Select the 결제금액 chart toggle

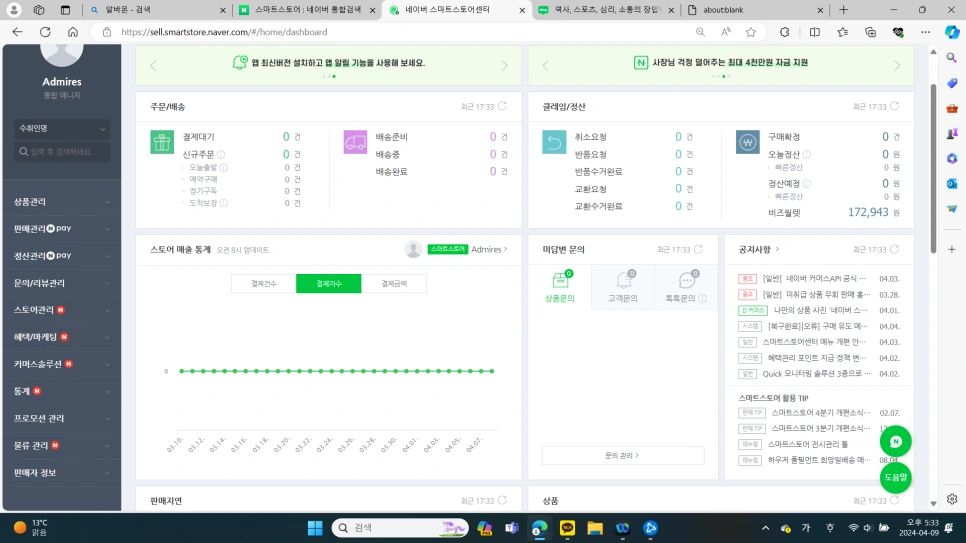click(394, 284)
